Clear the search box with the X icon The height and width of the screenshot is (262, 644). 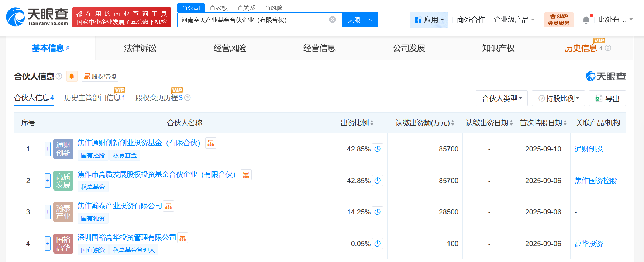[333, 20]
